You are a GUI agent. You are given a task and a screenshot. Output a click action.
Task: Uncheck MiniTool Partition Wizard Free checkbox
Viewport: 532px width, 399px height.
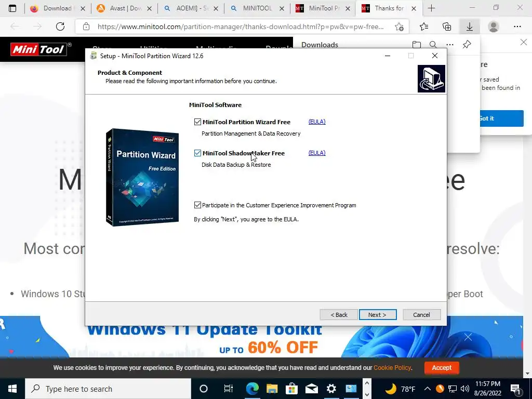(x=197, y=122)
